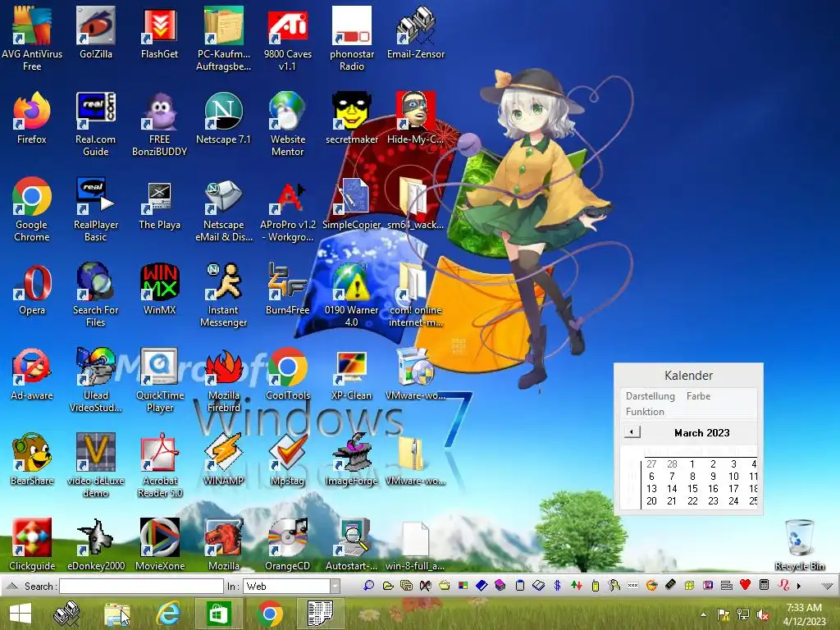The width and height of the screenshot is (840, 630).
Task: Select the OrangeCD desktop icon
Action: 288,545
